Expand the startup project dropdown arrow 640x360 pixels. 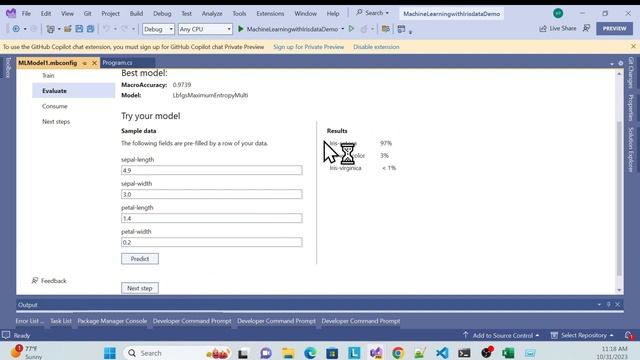343,29
